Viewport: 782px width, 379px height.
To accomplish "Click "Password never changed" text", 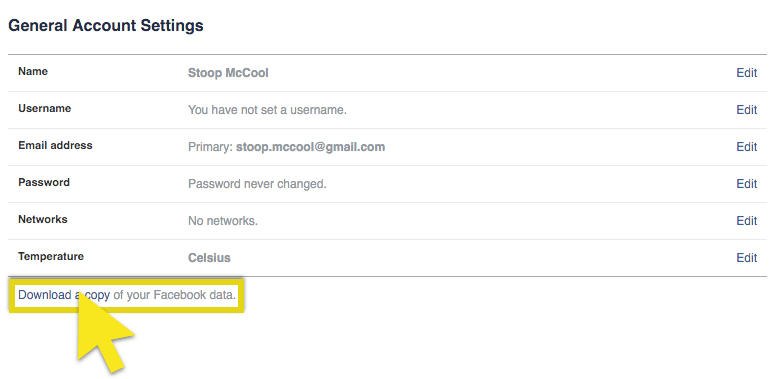I will (x=257, y=184).
